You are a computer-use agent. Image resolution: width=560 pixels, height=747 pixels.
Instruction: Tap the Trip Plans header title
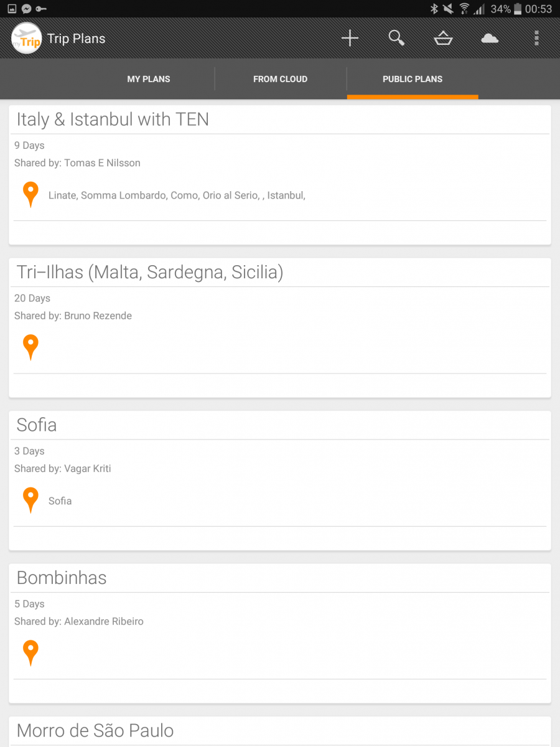click(x=77, y=39)
